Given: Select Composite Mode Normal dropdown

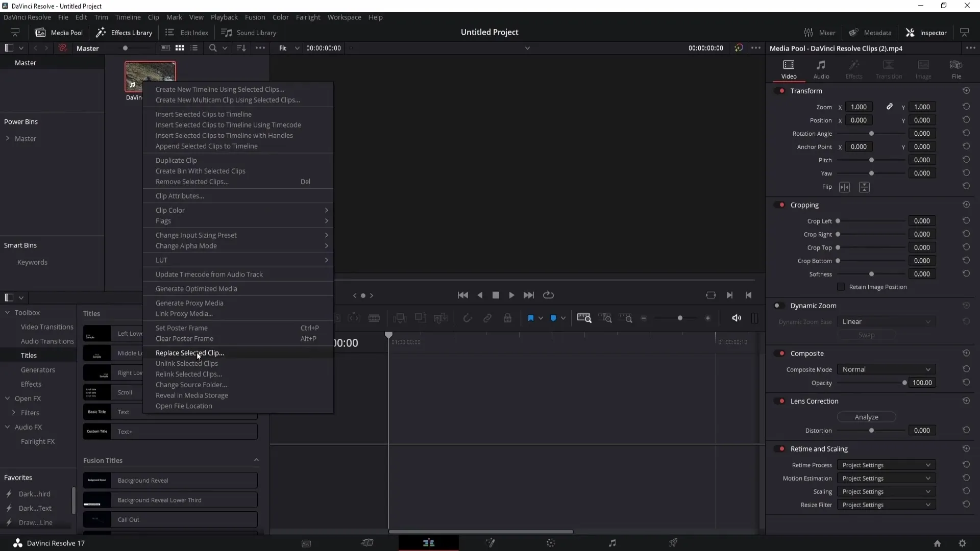Looking at the screenshot, I should [885, 369].
